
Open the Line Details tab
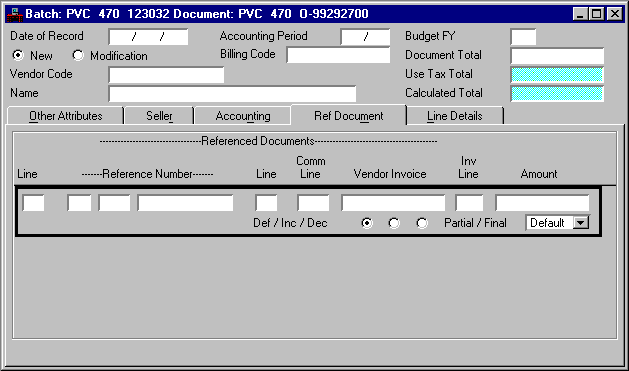click(455, 116)
